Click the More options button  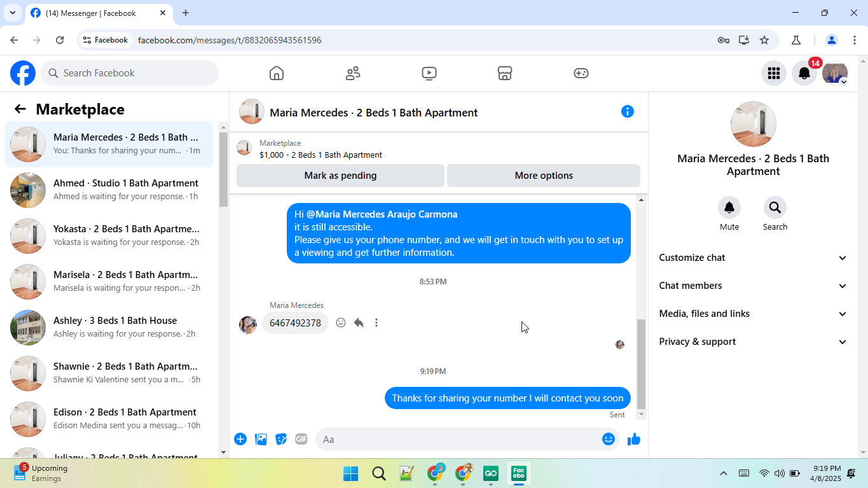tap(544, 176)
